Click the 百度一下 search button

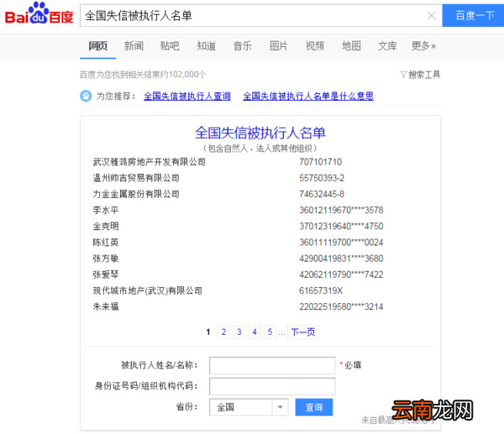coord(473,15)
